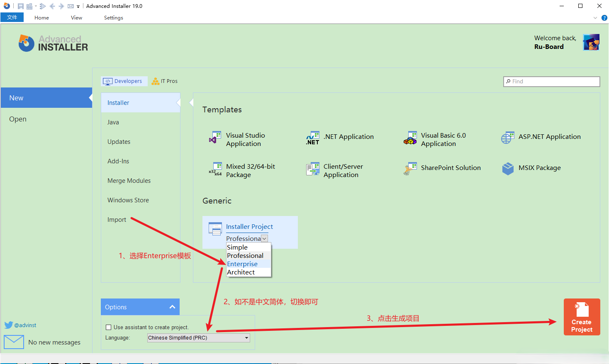Select the Developers tab
Screen dimensions: 609x364
pos(124,81)
